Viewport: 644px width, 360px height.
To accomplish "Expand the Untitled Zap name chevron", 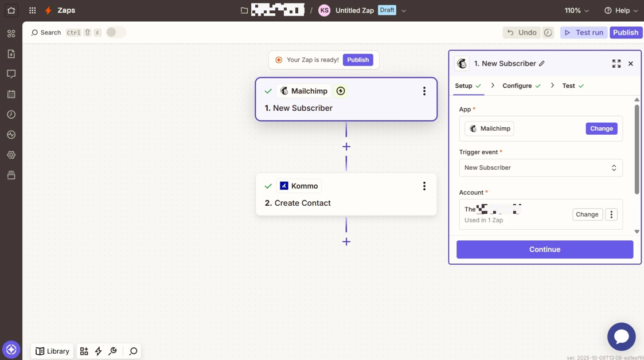I will [404, 11].
